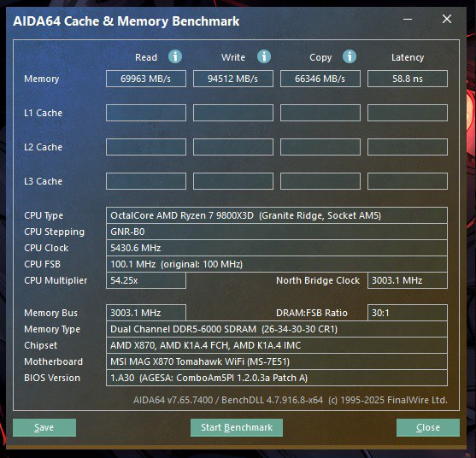This screenshot has height=458, width=476.
Task: Click the North Bridge Clock value 3003.1 MHz
Action: tap(408, 280)
